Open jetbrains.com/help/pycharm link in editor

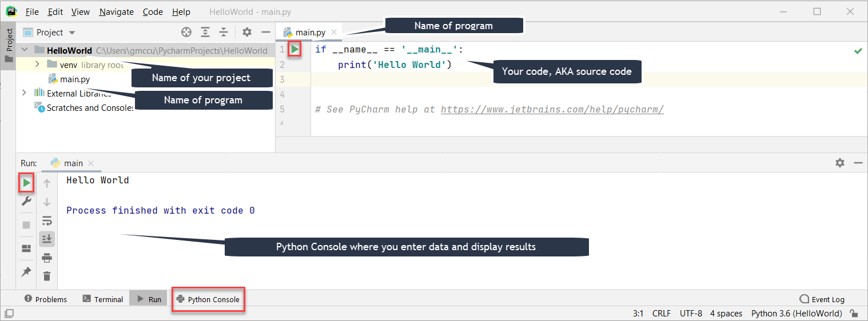tap(552, 109)
